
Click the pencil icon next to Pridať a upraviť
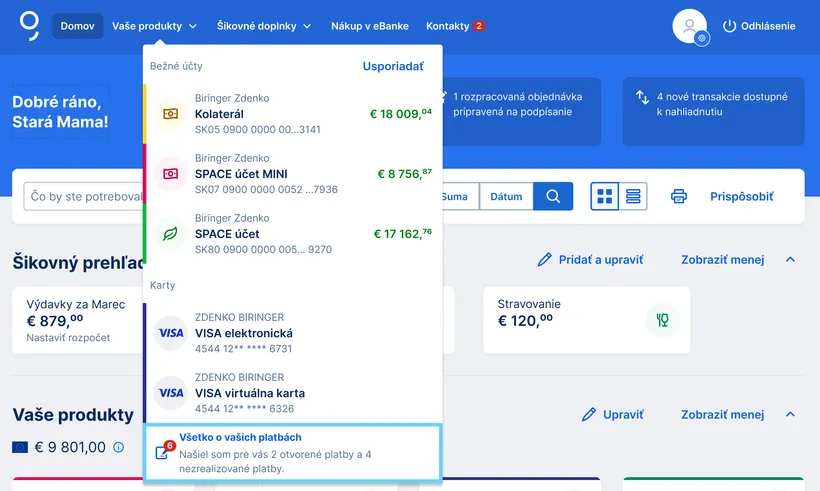pos(544,259)
